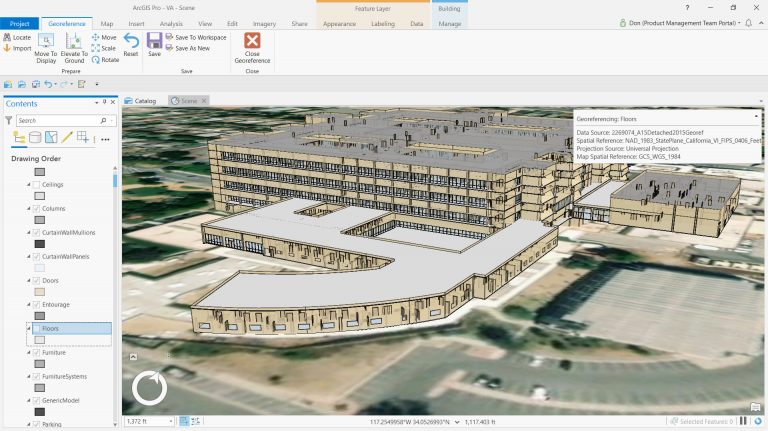Image resolution: width=768 pixels, height=431 pixels.
Task: Select the Rotate georeference tool
Action: pos(105,60)
